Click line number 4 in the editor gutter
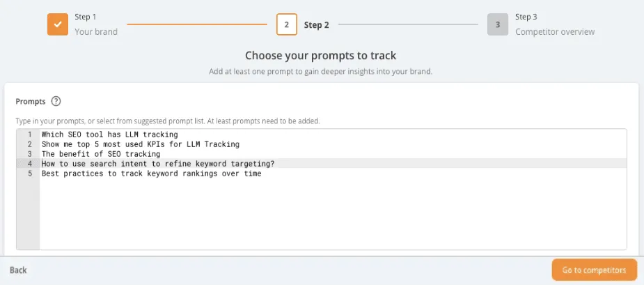This screenshot has height=285, width=644. pos(30,164)
